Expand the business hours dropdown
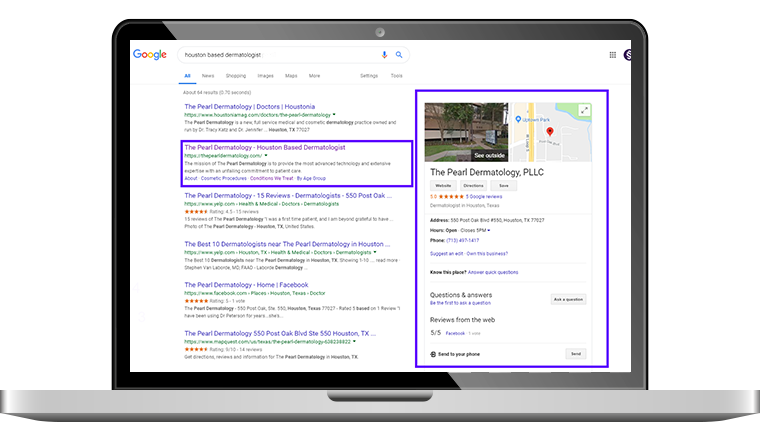 pyautogui.click(x=489, y=231)
